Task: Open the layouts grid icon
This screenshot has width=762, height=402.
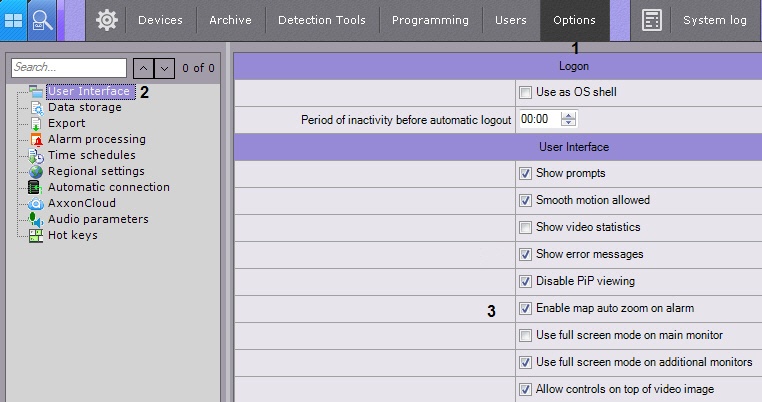Action: point(14,20)
